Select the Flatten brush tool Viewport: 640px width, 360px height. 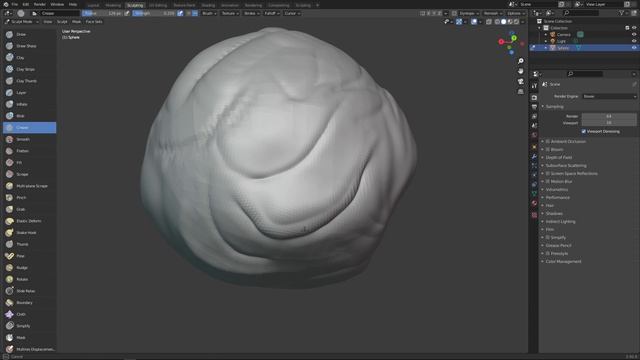tap(29, 151)
